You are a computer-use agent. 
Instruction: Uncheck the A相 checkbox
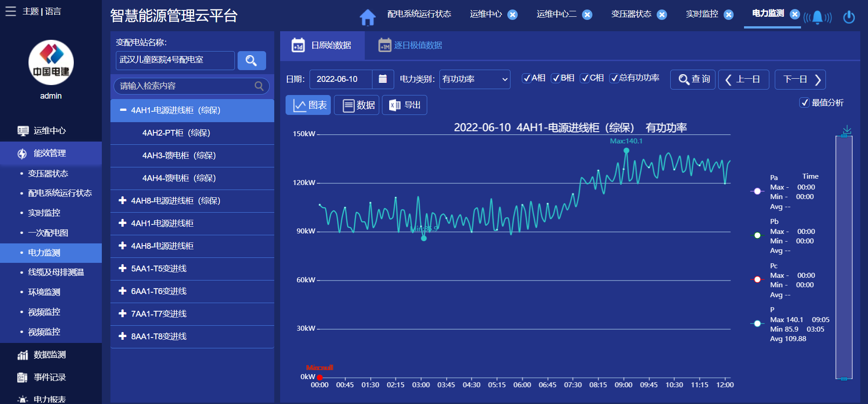pos(526,78)
